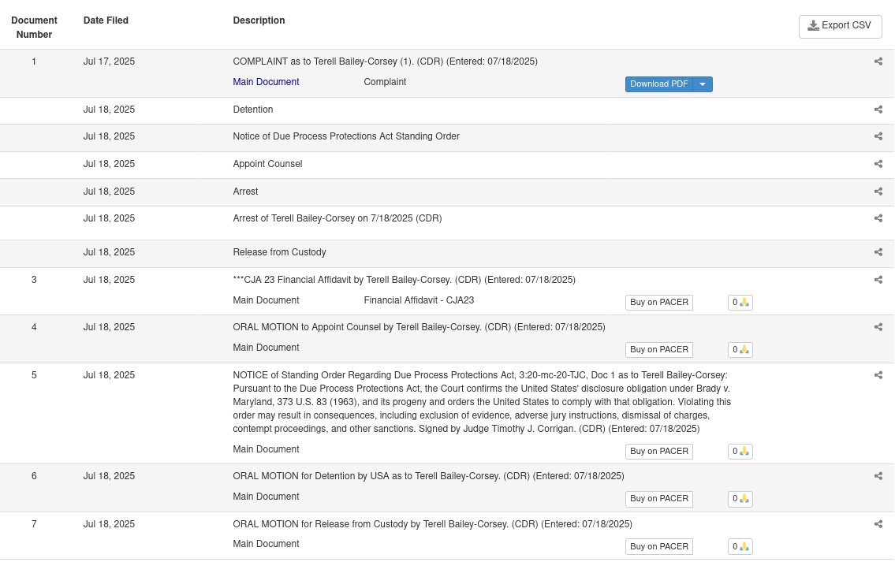Image resolution: width=895 pixels, height=588 pixels.
Task: Click the prayer-hands counter for document 3
Action: (x=740, y=302)
